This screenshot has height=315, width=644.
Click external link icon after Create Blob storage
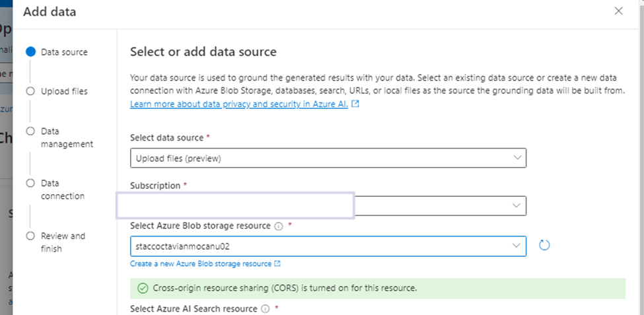(x=277, y=263)
